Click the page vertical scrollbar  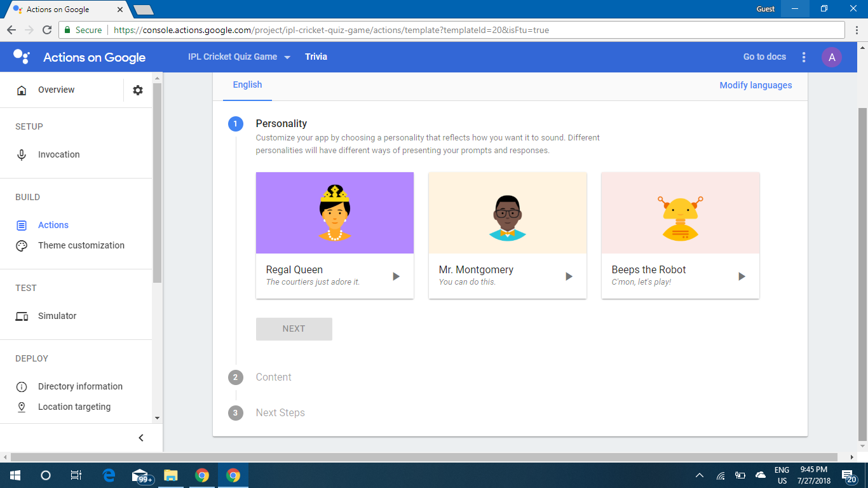[862, 274]
